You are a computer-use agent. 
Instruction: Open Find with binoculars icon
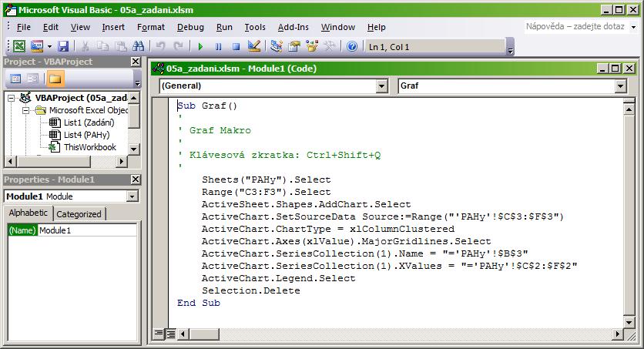coord(139,46)
